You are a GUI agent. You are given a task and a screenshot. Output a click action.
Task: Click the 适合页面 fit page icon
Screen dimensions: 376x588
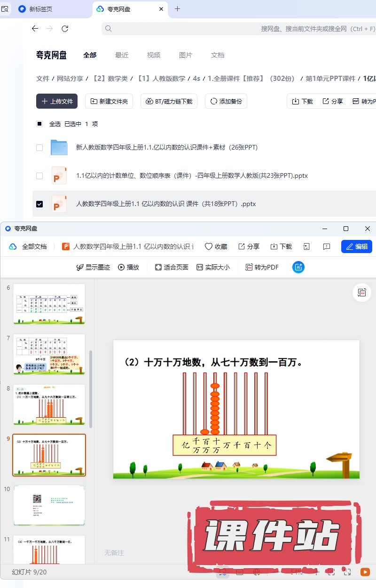point(158,267)
